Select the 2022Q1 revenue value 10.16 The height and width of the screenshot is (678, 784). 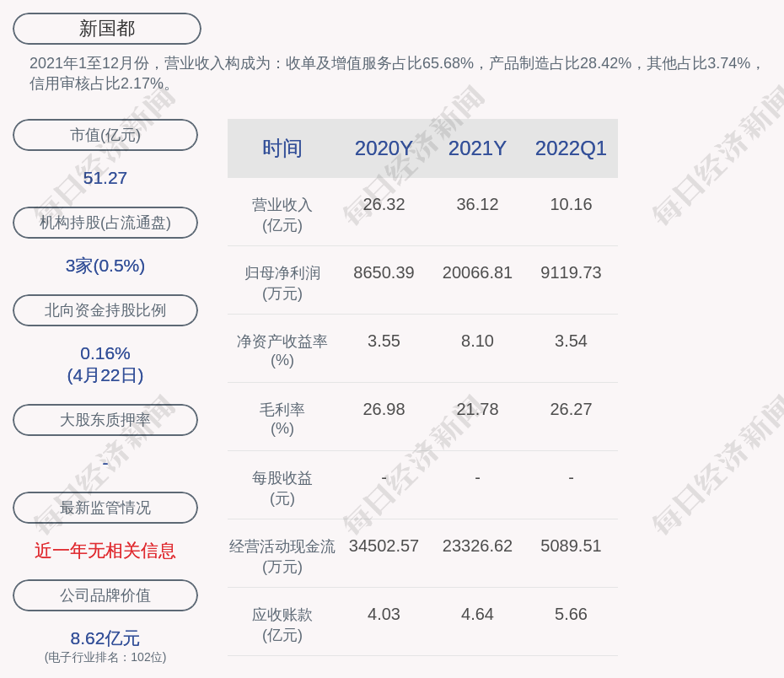[x=571, y=205]
